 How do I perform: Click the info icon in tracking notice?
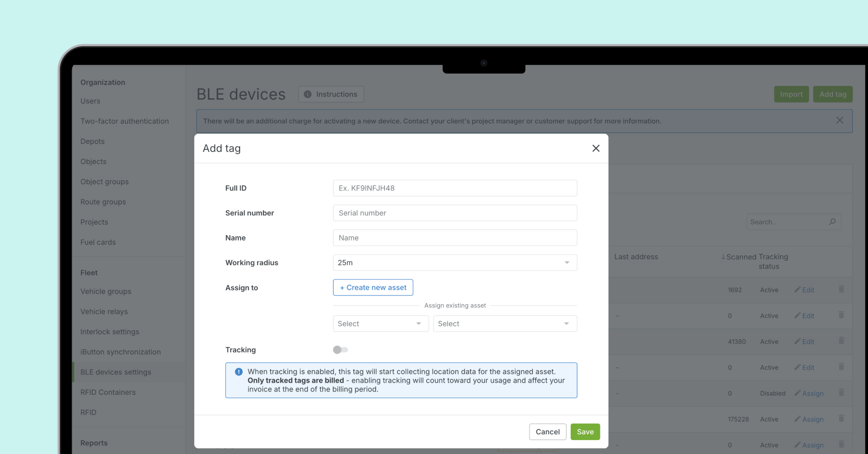(x=239, y=372)
